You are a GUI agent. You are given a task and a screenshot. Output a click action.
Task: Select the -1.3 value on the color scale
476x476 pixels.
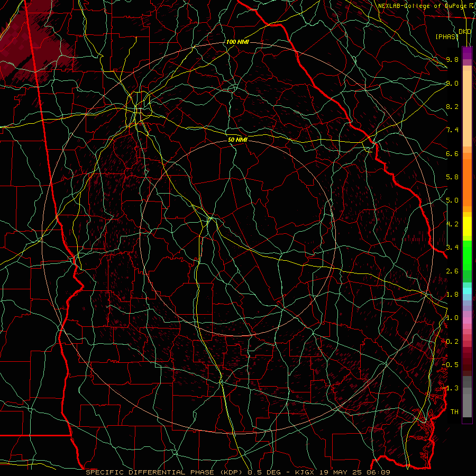[451, 388]
